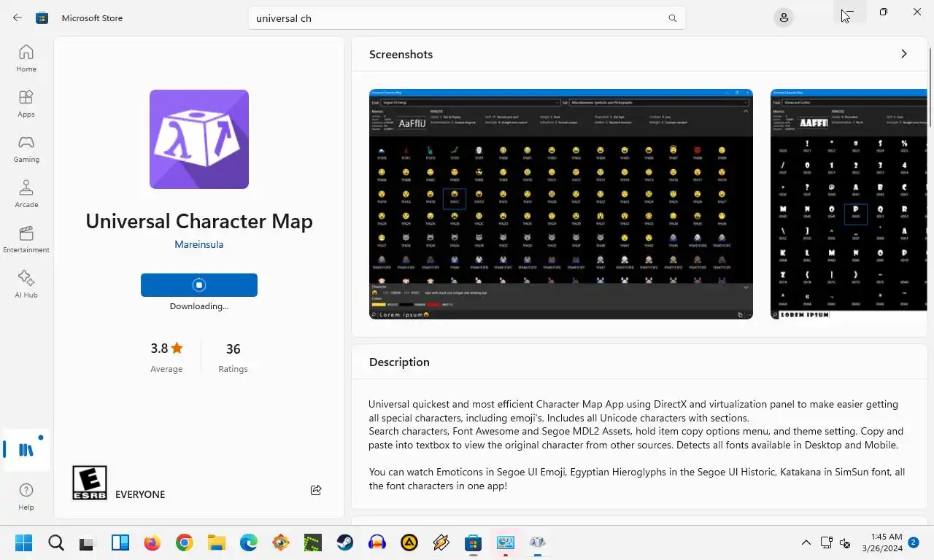The width and height of the screenshot is (934, 560).
Task: Click the 36 Ratings count
Action: (x=233, y=357)
